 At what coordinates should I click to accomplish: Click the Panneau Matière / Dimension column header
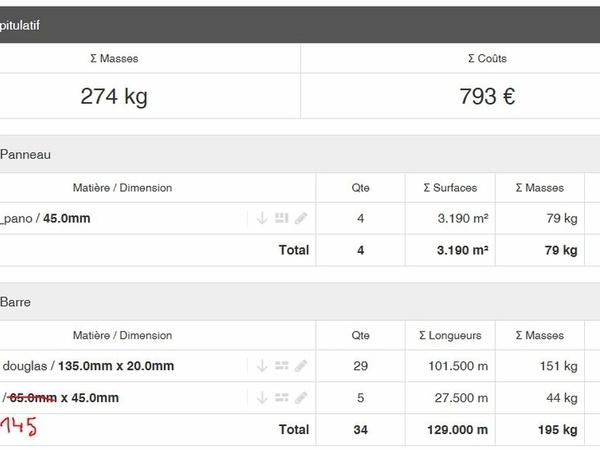(122, 188)
